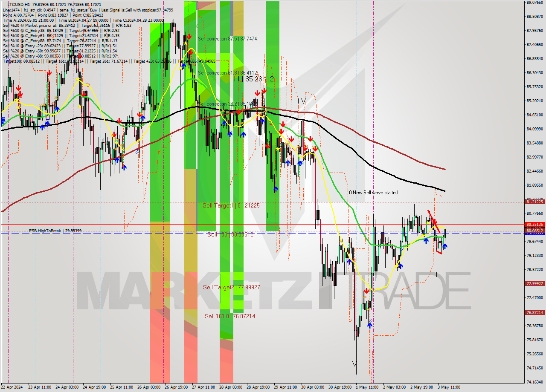This screenshot has height=392, width=546.
Task: Click the Sell correction 61.8 | 86.4112 label
Action: pyautogui.click(x=227, y=73)
